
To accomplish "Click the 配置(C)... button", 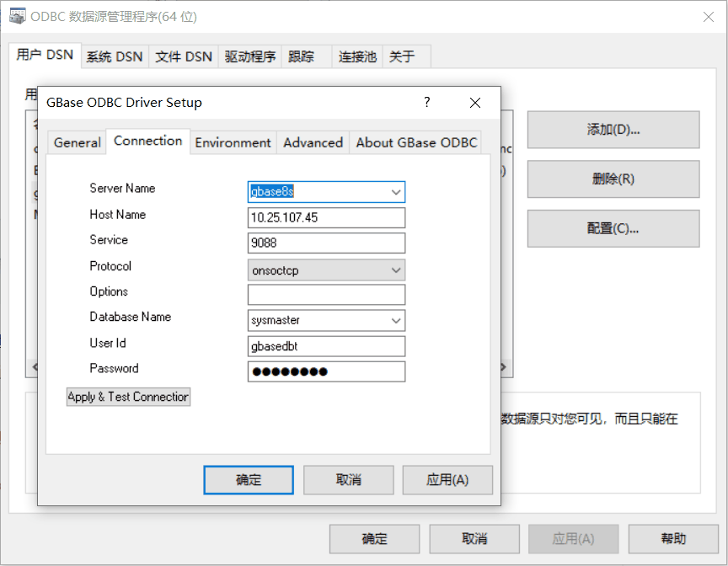I will 613,228.
